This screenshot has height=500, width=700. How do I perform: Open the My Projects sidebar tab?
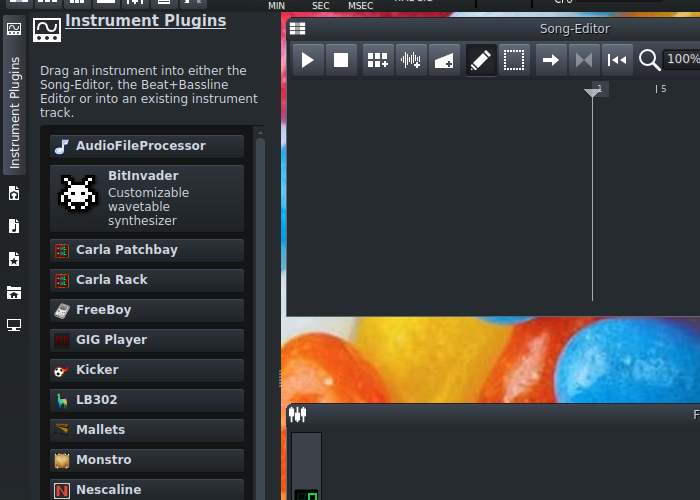14,193
